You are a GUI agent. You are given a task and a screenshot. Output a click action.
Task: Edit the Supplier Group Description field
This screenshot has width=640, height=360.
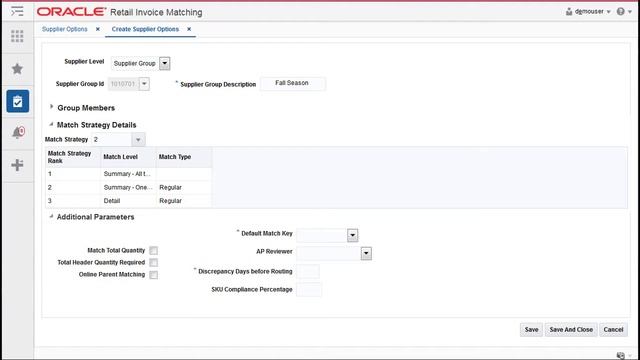(x=293, y=83)
